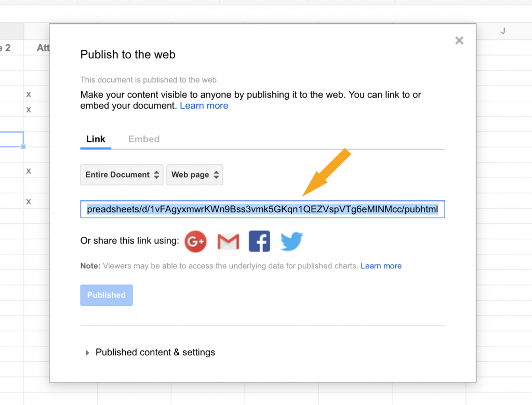Select the Link tab
This screenshot has width=532, height=405.
(x=95, y=139)
